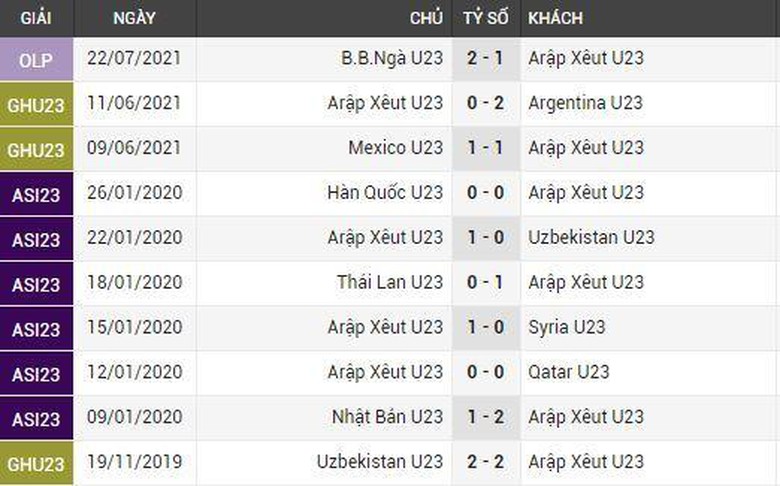The width and height of the screenshot is (780, 486).
Task: Open Argentina U23 team page
Action: (585, 103)
